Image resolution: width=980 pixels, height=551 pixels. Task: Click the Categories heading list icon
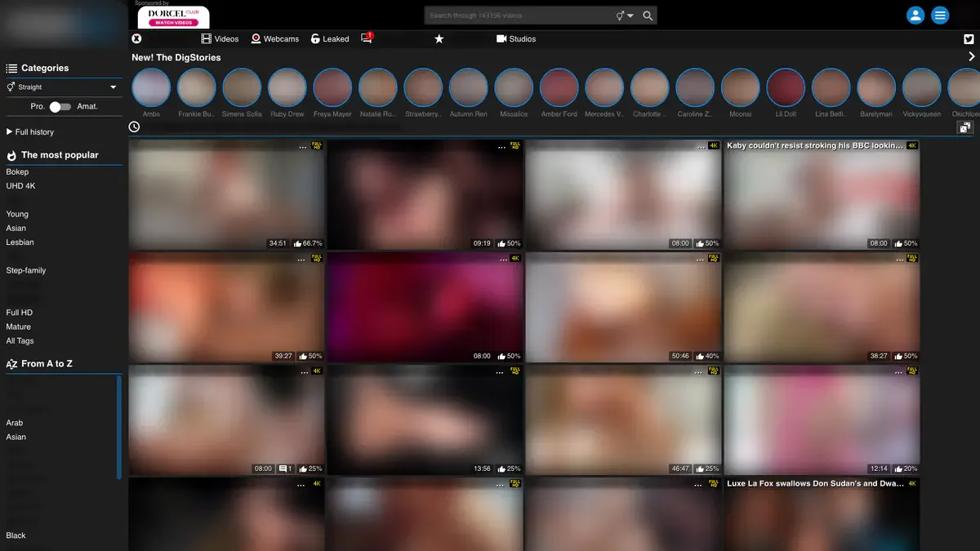coord(11,69)
